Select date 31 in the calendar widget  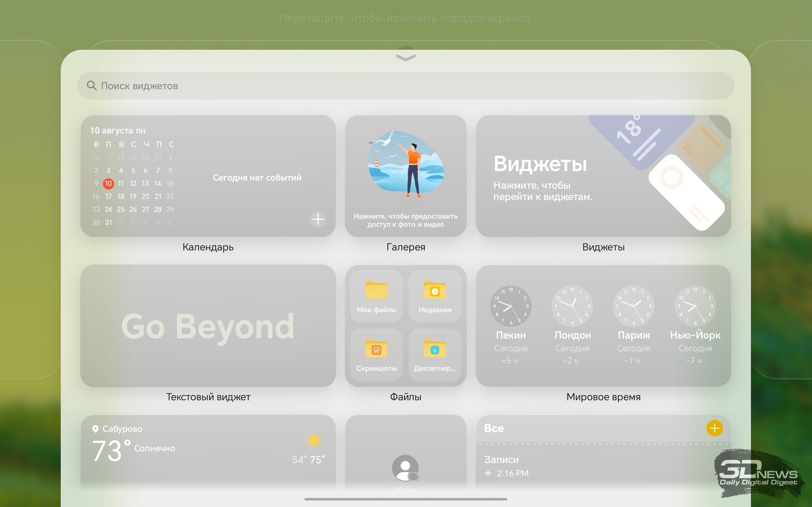[108, 222]
